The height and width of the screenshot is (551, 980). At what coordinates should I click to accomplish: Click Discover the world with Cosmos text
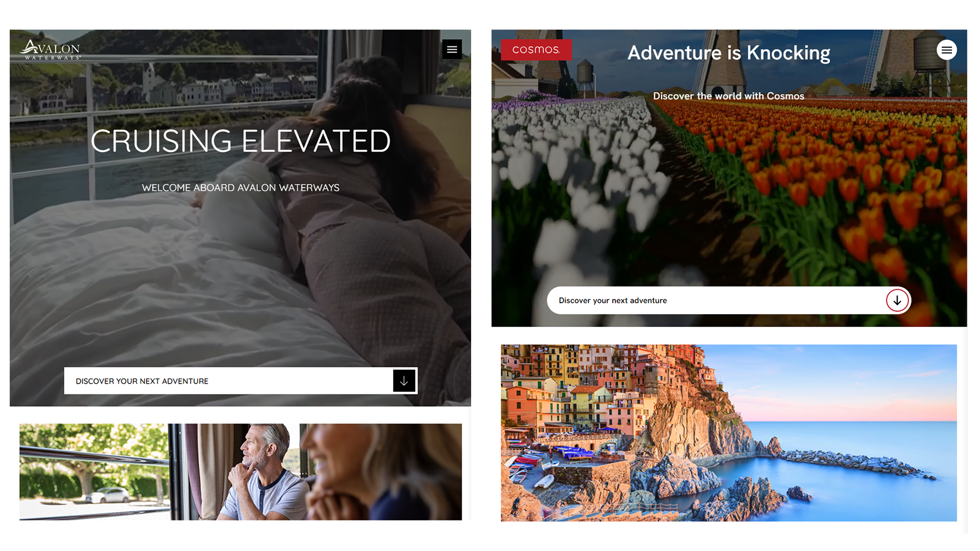(729, 96)
